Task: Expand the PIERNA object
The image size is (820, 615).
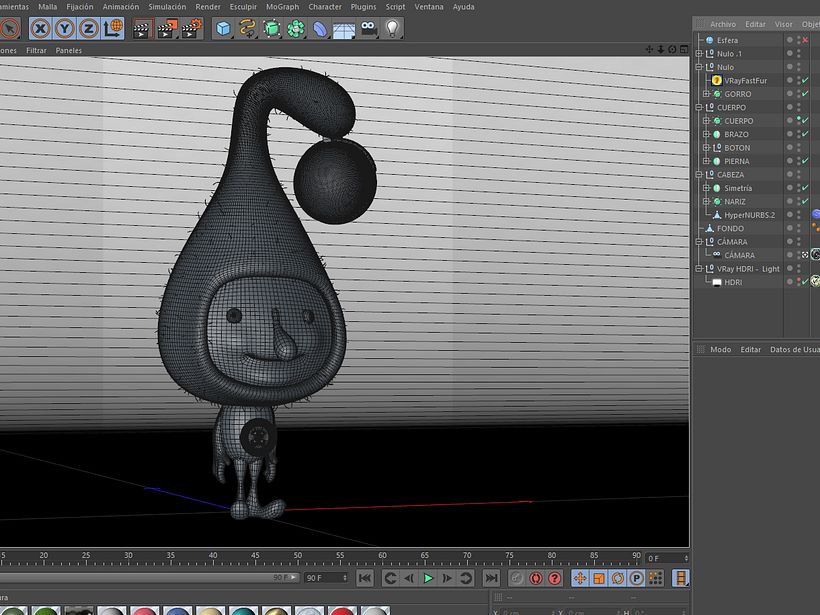Action: pyautogui.click(x=707, y=161)
